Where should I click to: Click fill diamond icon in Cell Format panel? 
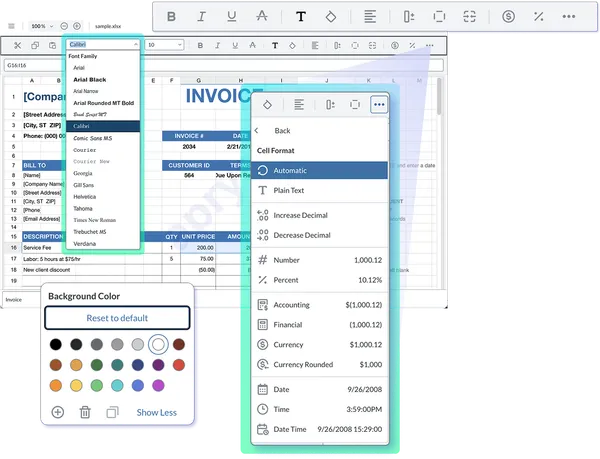[267, 104]
